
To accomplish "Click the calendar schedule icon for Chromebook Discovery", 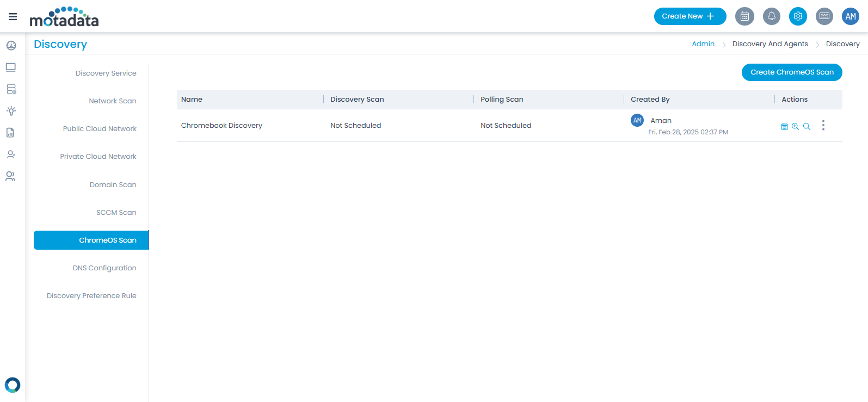I will (x=784, y=127).
